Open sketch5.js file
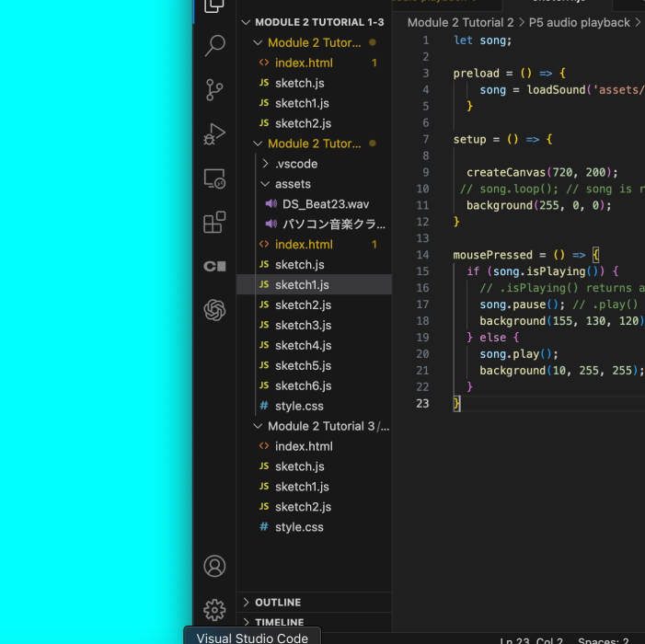This screenshot has width=645, height=644. coord(314,365)
